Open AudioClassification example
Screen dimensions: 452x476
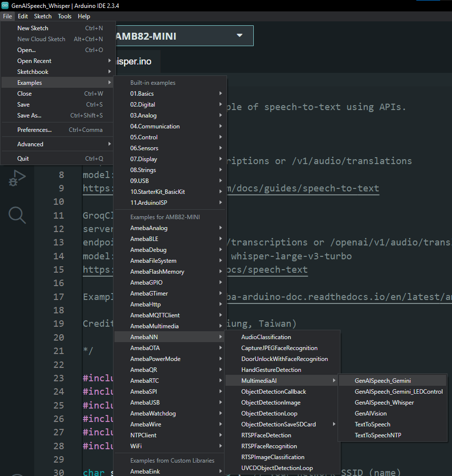pos(282,337)
